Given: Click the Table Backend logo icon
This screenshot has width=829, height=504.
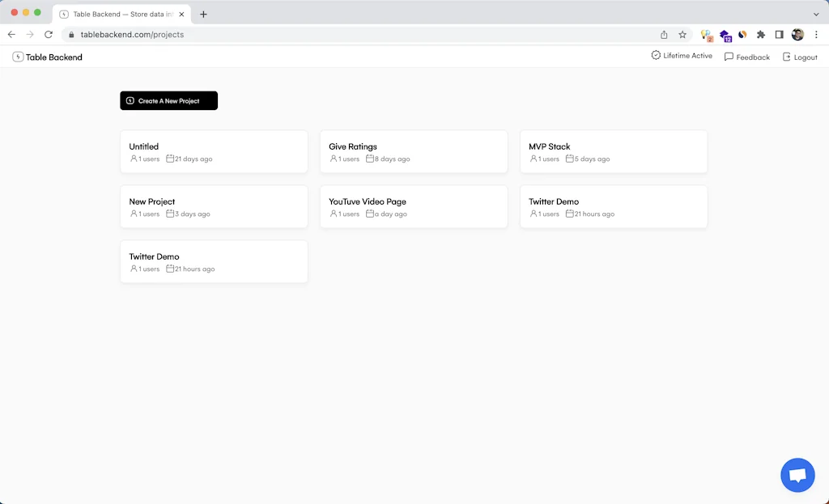Looking at the screenshot, I should [x=17, y=57].
